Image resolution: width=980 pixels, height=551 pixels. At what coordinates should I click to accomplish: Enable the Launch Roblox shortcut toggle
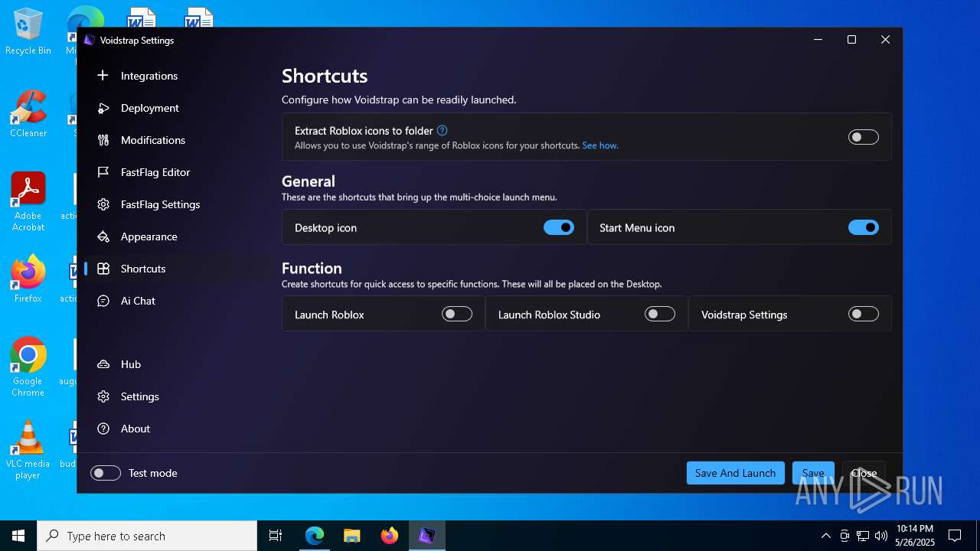(x=457, y=314)
